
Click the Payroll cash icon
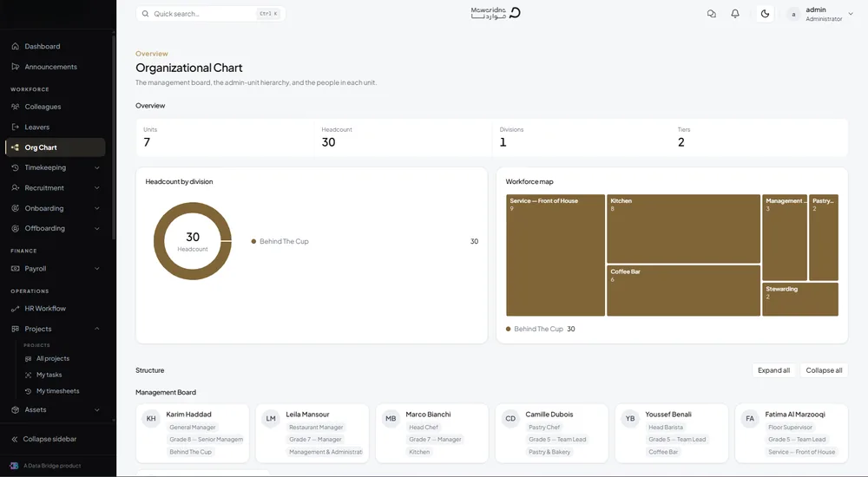(x=15, y=269)
